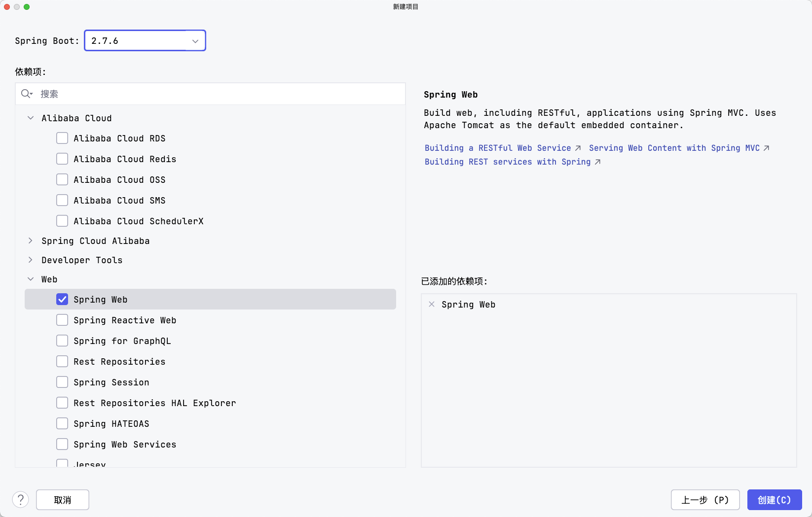Check the Spring for GraphQL checkbox
812x517 pixels.
pyautogui.click(x=62, y=341)
